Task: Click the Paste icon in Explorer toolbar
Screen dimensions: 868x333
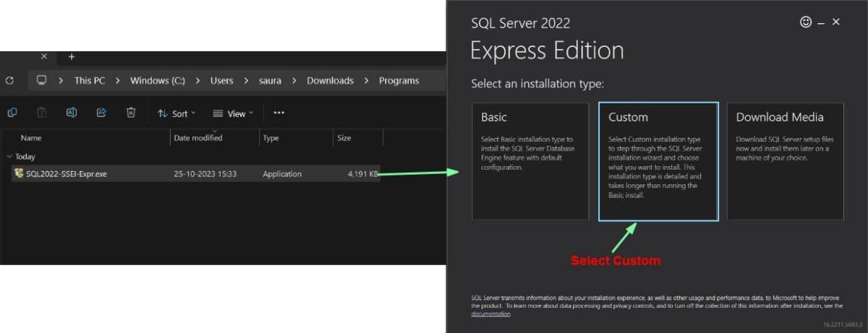Action: click(42, 113)
